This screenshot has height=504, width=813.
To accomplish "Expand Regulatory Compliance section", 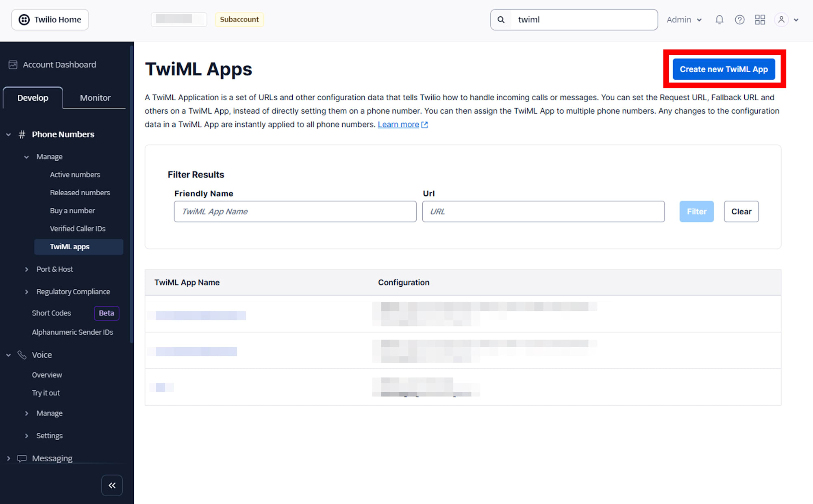I will (x=26, y=292).
